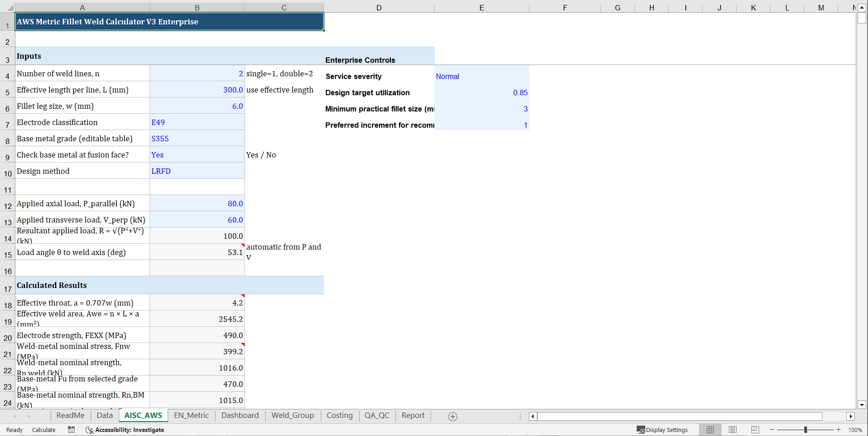This screenshot has height=436, width=868.
Task: Switch to the Dashboard sheet tab
Action: point(240,416)
